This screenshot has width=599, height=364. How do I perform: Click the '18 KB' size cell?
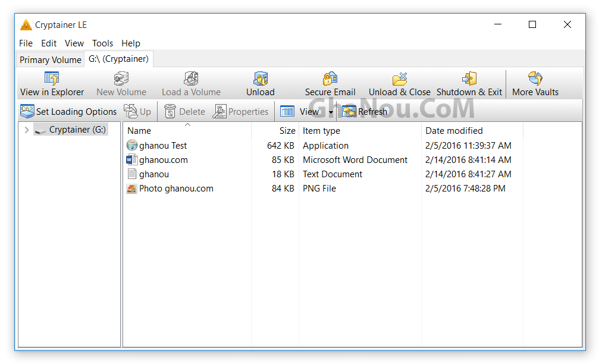[283, 174]
